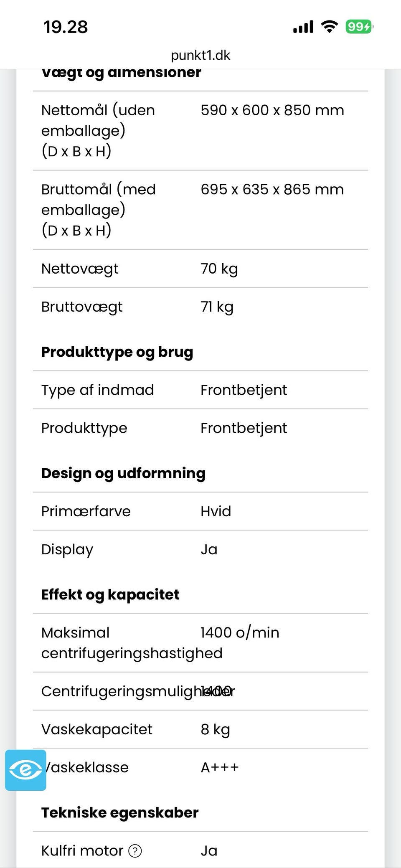The image size is (401, 868).
Task: Click the Nettovægt 70 kg value
Action: [219, 269]
